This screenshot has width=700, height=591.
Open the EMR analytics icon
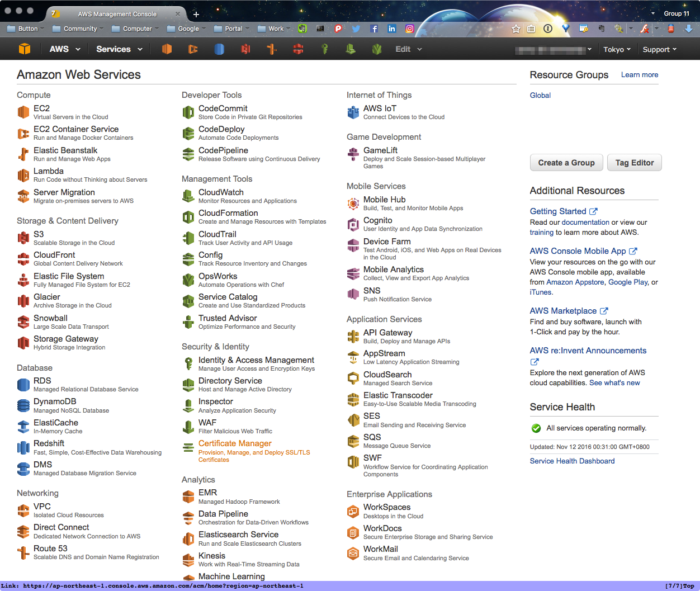click(x=188, y=497)
